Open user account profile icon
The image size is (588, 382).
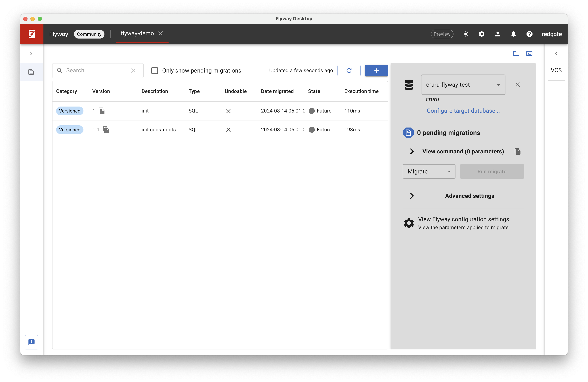pos(497,34)
